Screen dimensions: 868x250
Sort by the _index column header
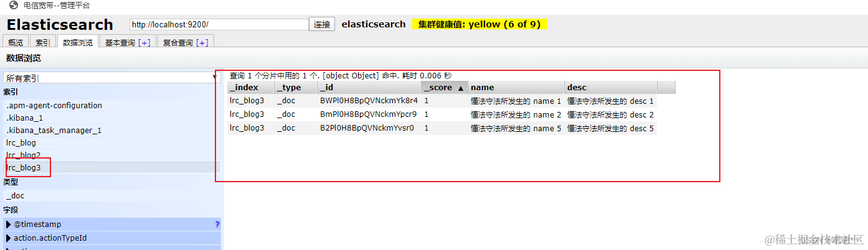250,88
